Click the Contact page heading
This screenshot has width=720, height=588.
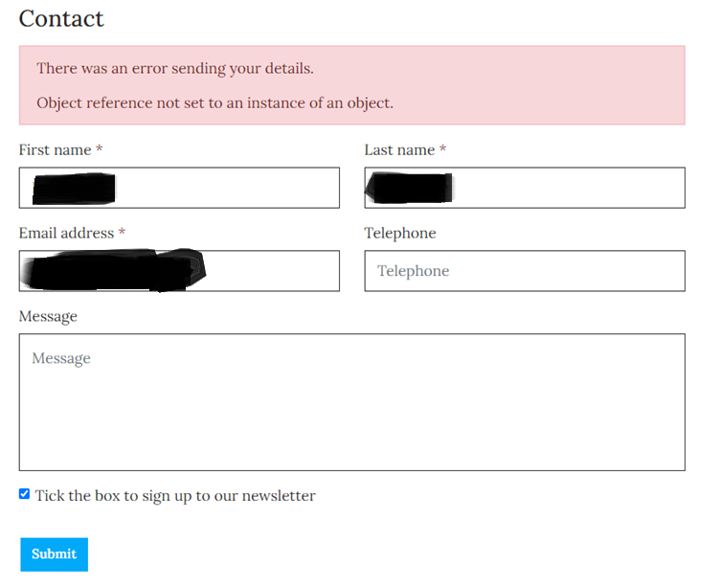61,19
